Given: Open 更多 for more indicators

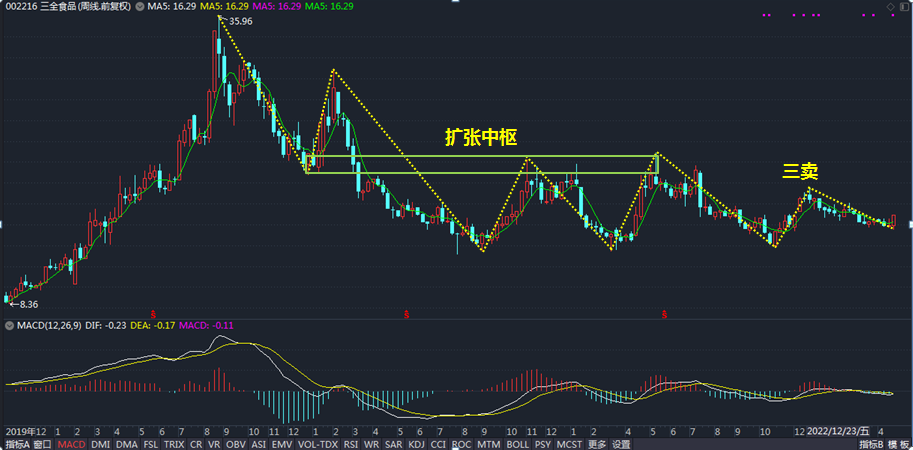Looking at the screenshot, I should pos(596,444).
